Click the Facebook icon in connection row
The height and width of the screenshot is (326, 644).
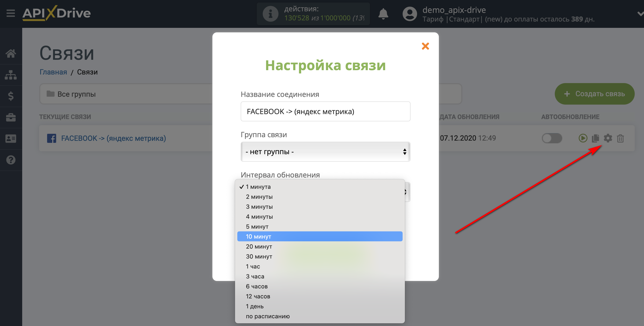pyautogui.click(x=51, y=138)
